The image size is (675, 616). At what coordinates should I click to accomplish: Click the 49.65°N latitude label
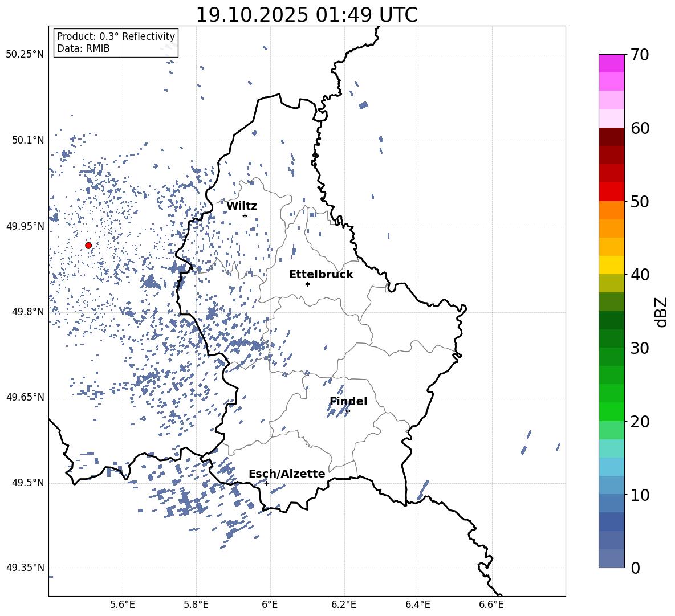coord(25,397)
